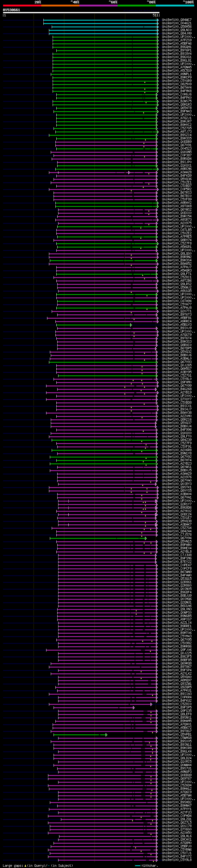
Task: Open hit UniRef100_Q84WC7
Action: pyautogui.click(x=177, y=20)
